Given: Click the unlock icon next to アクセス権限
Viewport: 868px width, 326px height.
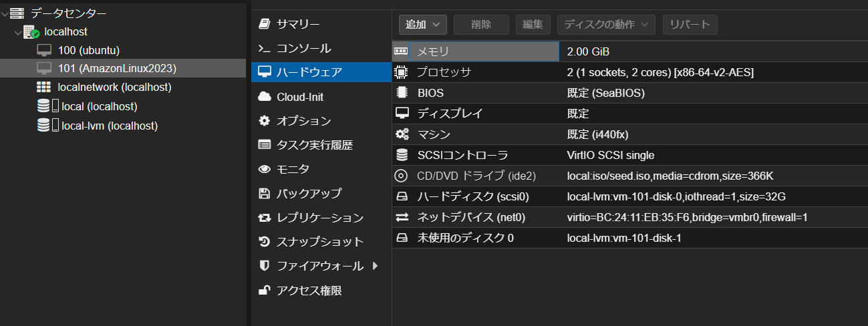Looking at the screenshot, I should (x=265, y=290).
